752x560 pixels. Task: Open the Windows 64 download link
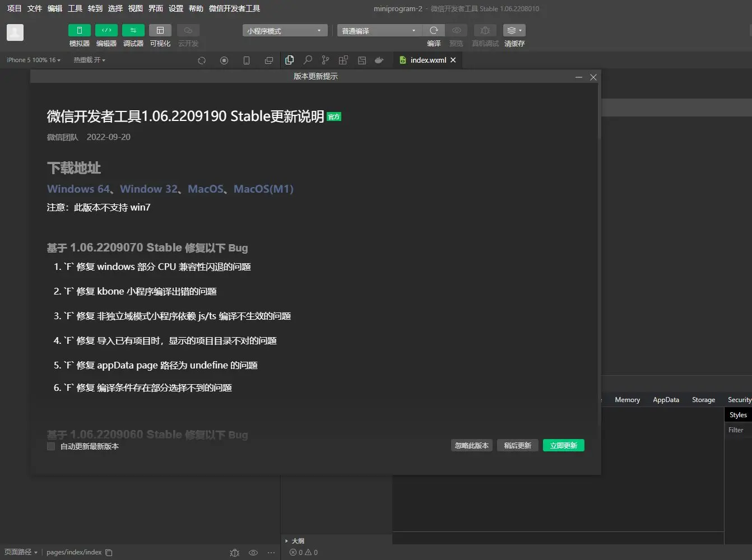click(78, 189)
